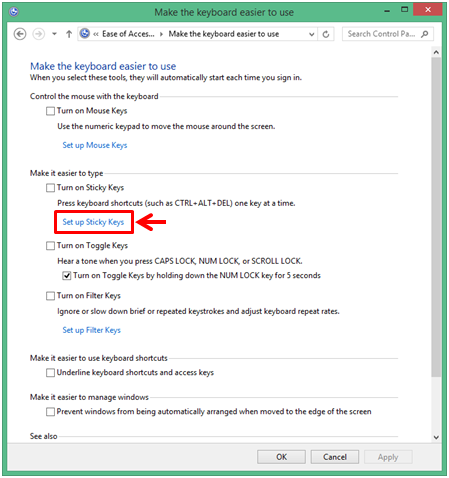Click the OK button
This screenshot has height=478, width=449.
point(281,457)
